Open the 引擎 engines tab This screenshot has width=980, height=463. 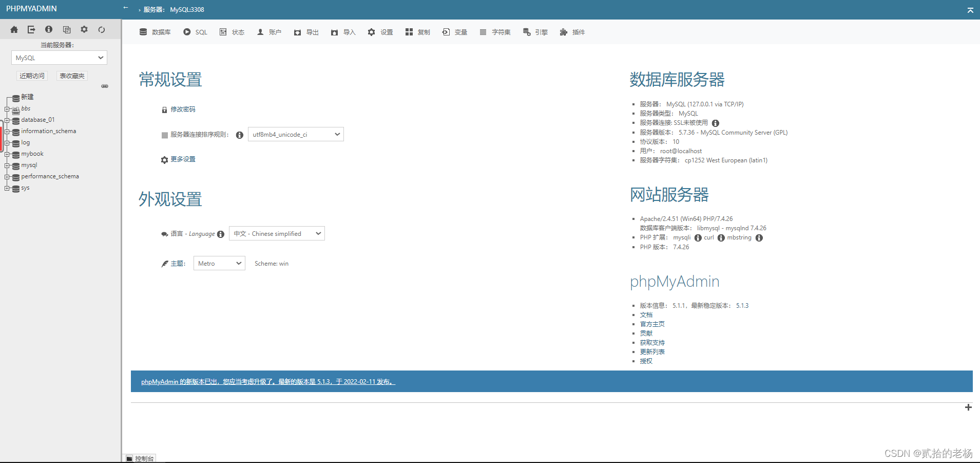point(535,32)
